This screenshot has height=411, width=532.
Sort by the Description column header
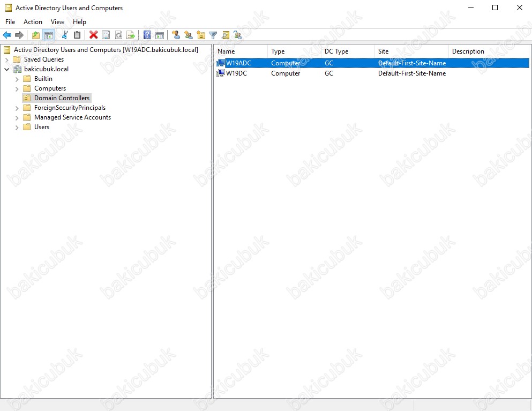click(x=489, y=51)
